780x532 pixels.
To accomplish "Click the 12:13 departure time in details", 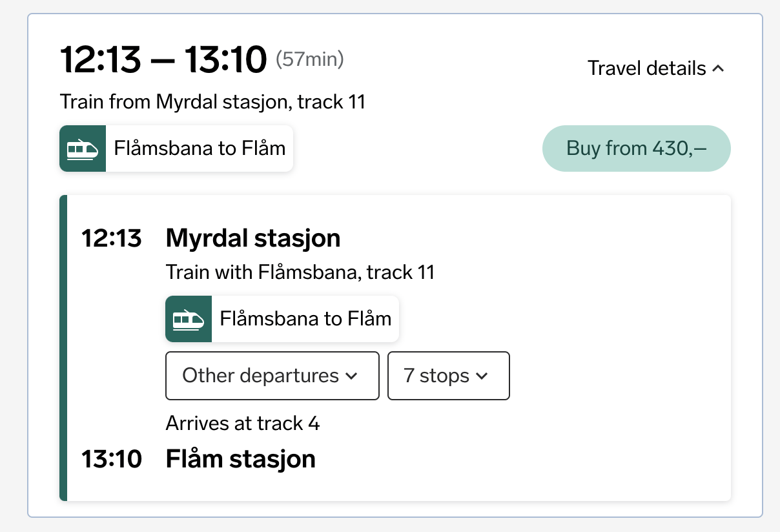I will (x=112, y=238).
